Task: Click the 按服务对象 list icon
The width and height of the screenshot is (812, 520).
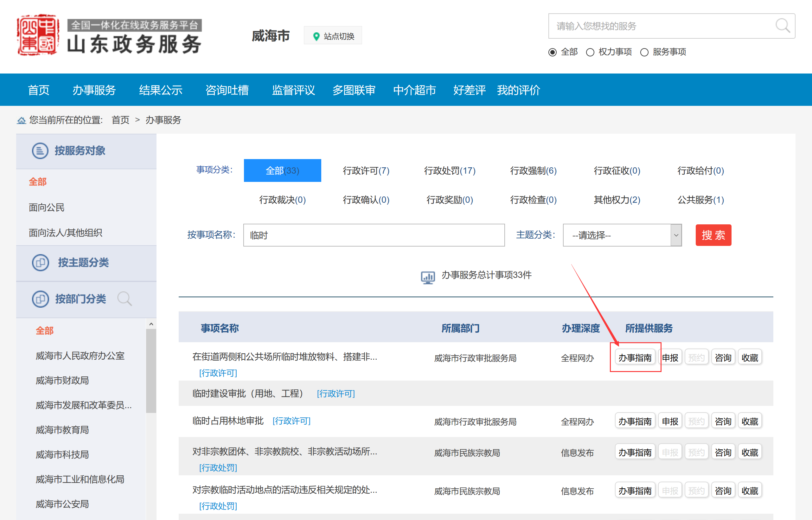Action: pos(40,151)
